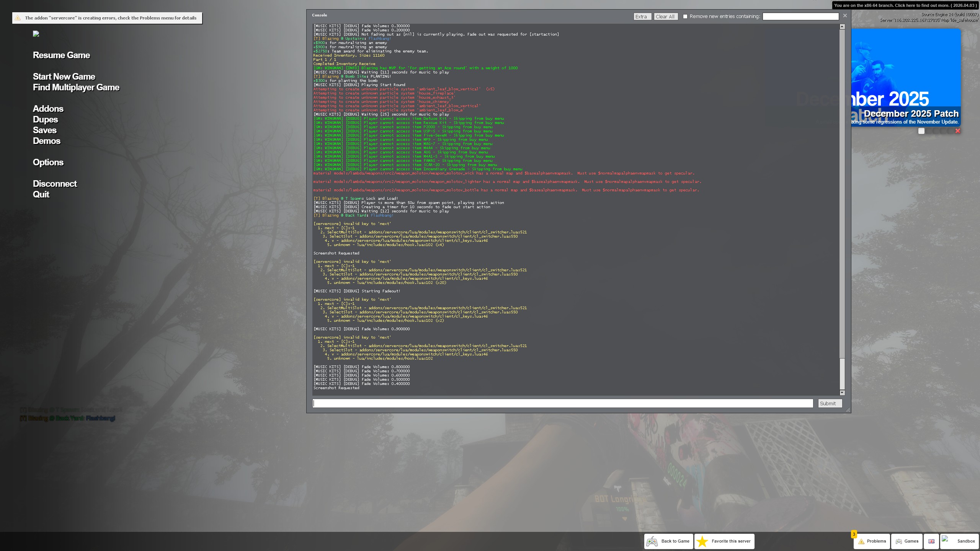This screenshot has width=980, height=551.
Task: Click the yellow Favorite server star
Action: pos(702,541)
